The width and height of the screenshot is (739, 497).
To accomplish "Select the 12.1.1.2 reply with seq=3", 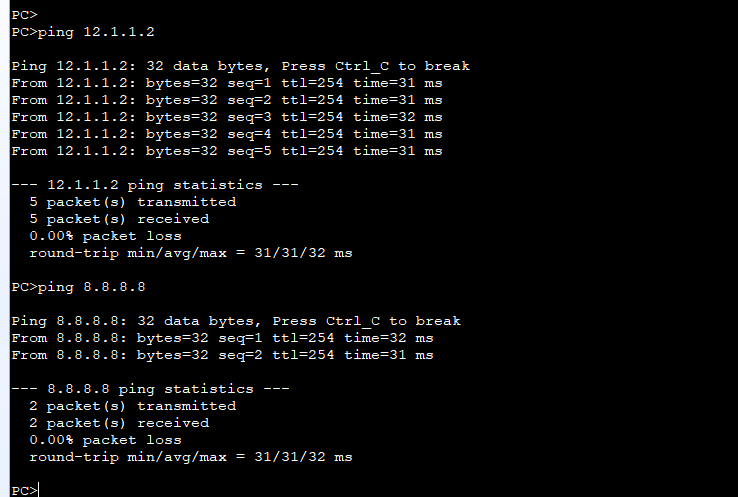I will pyautogui.click(x=227, y=117).
